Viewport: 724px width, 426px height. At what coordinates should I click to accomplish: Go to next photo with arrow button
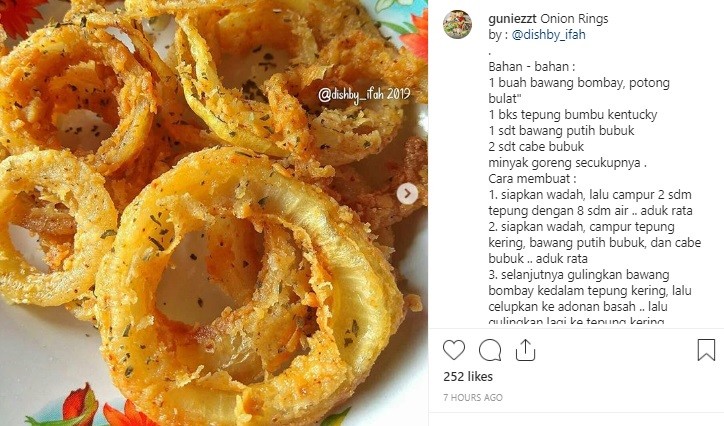point(407,194)
